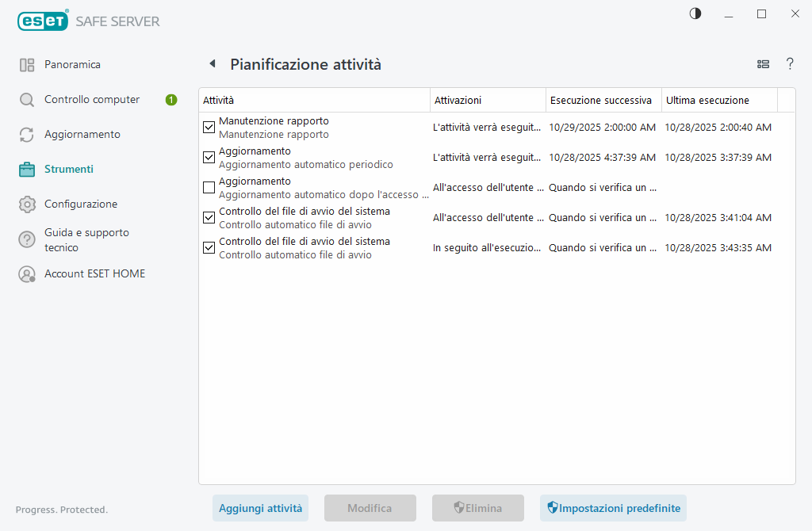This screenshot has height=531, width=812.
Task: Open the Strumenti section
Action: coord(69,170)
